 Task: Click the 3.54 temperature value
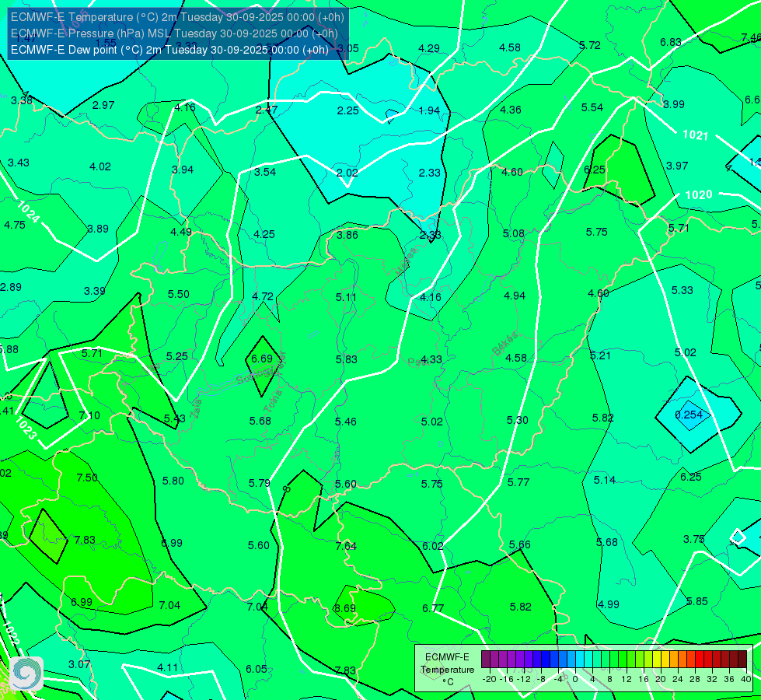coord(264,172)
